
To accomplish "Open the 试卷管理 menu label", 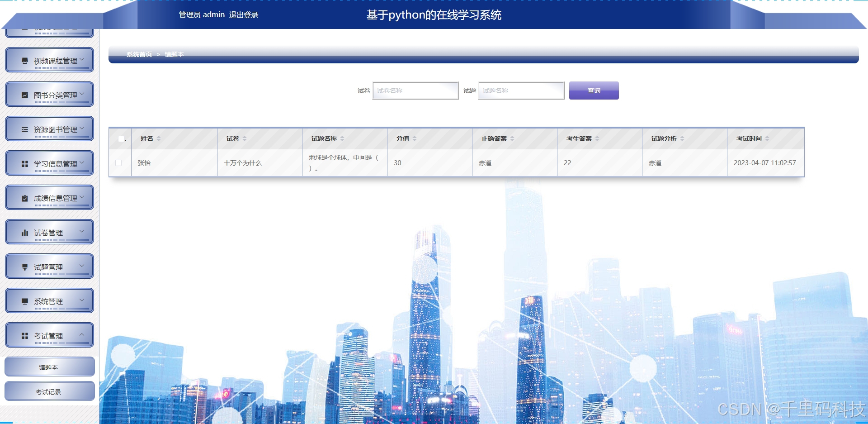I will tap(48, 233).
